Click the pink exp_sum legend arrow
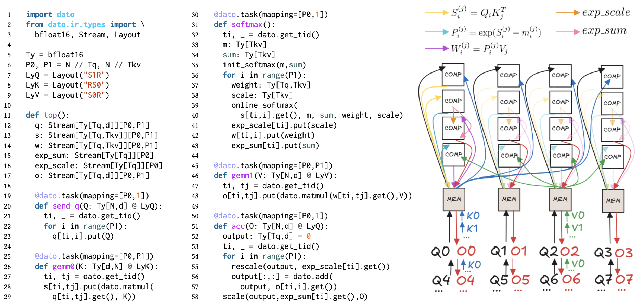The image size is (644, 307). [568, 32]
